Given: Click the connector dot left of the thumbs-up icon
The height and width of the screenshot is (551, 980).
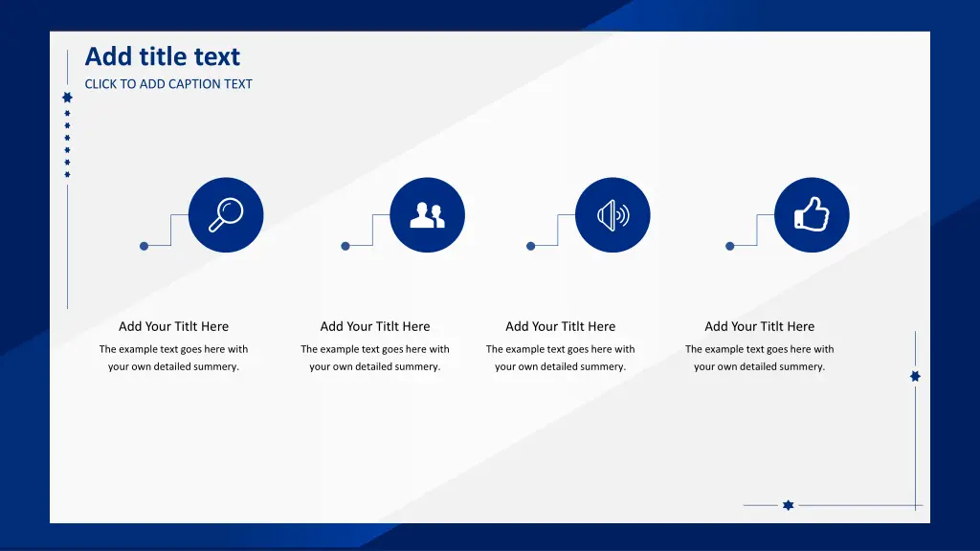Looking at the screenshot, I should click(730, 246).
